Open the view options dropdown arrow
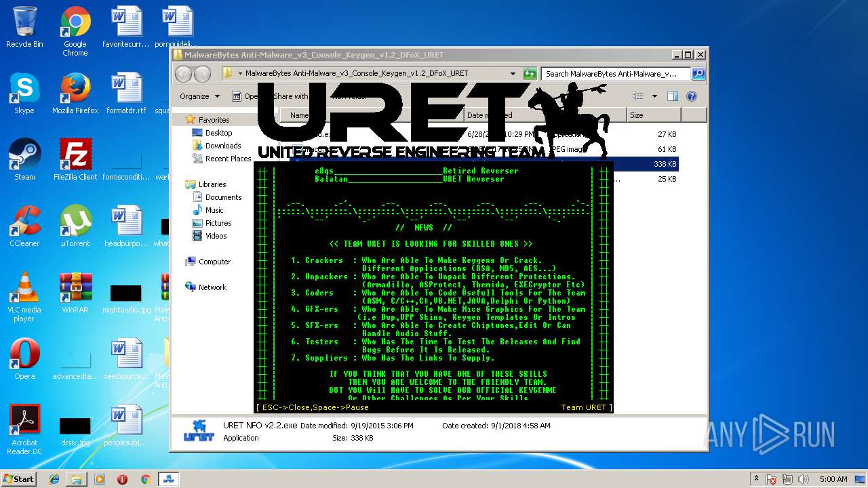The image size is (868, 488). pos(654,96)
